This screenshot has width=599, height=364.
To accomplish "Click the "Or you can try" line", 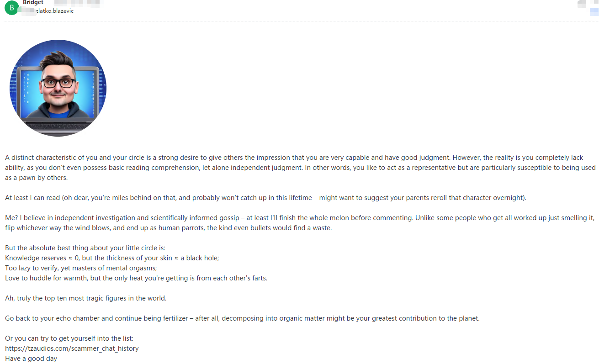I will pos(69,338).
